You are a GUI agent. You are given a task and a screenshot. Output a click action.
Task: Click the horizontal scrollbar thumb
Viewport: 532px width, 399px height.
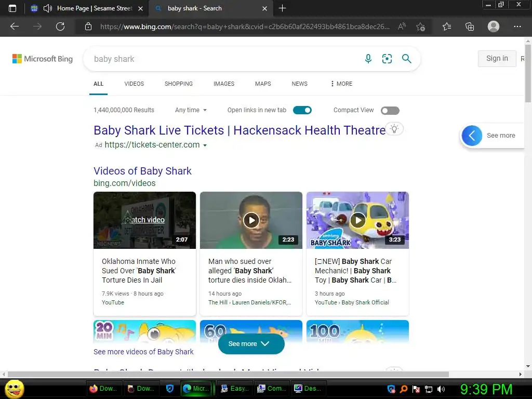(228, 374)
